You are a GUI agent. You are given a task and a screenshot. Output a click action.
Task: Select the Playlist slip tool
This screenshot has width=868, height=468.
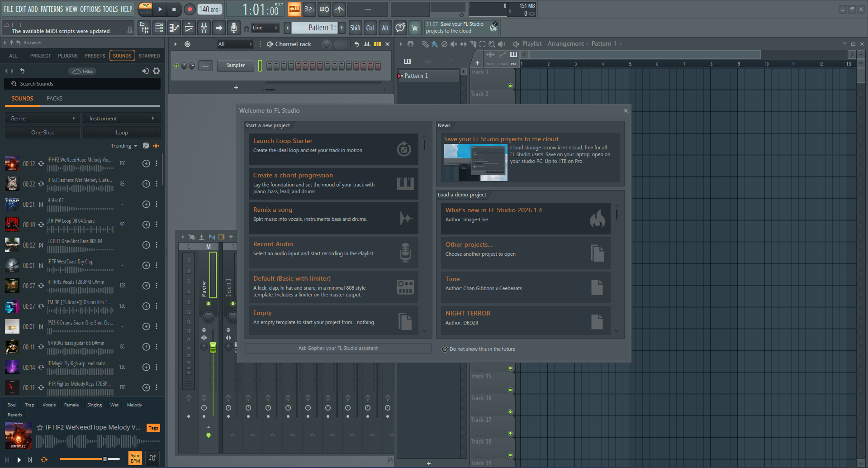pyautogui.click(x=463, y=44)
